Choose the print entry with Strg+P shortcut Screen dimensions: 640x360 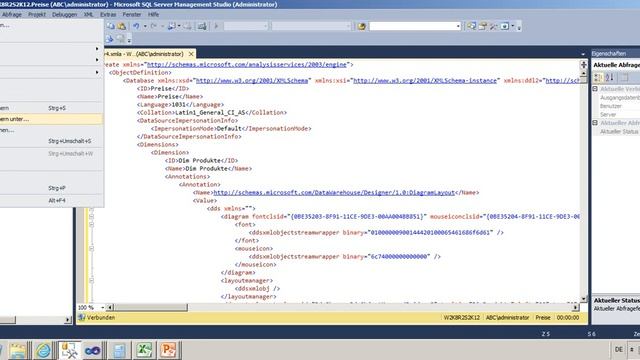51,188
